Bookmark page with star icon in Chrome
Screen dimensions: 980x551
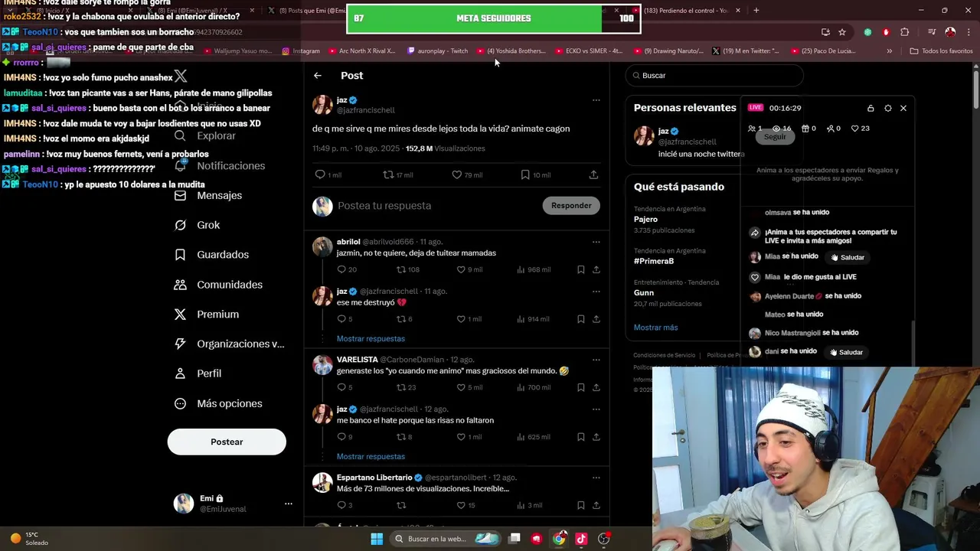(842, 32)
